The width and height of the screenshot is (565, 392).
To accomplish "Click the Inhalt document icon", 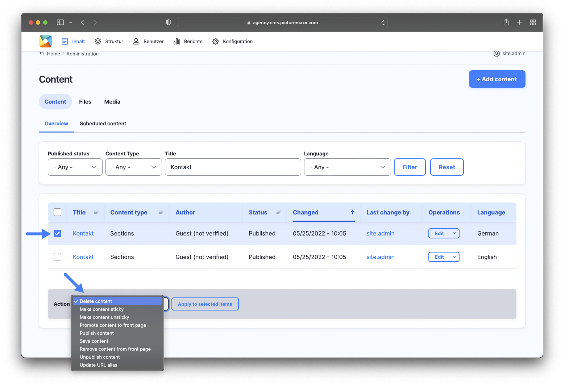I will pyautogui.click(x=65, y=41).
